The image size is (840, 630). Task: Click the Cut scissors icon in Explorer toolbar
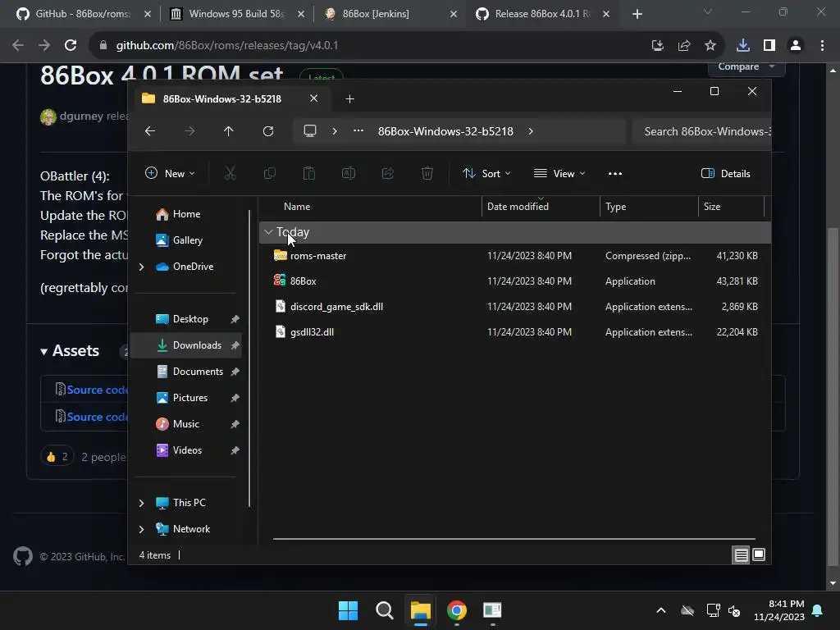click(x=230, y=173)
